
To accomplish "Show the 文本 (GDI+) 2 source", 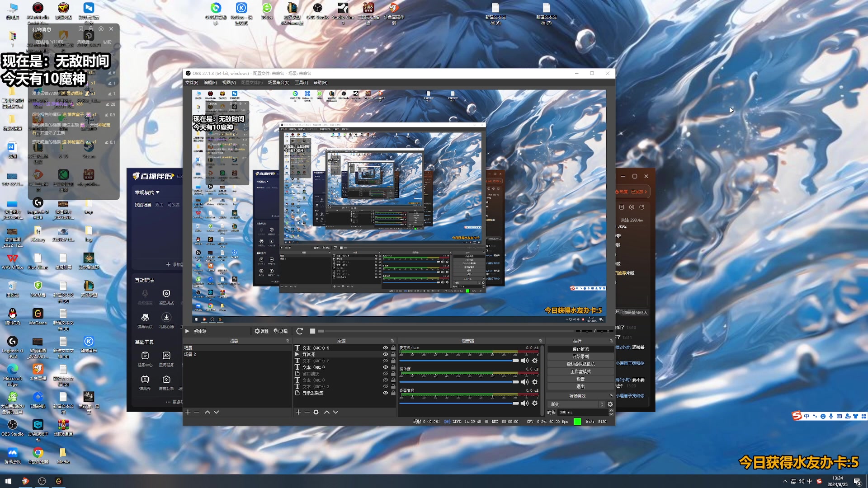I will point(386,361).
